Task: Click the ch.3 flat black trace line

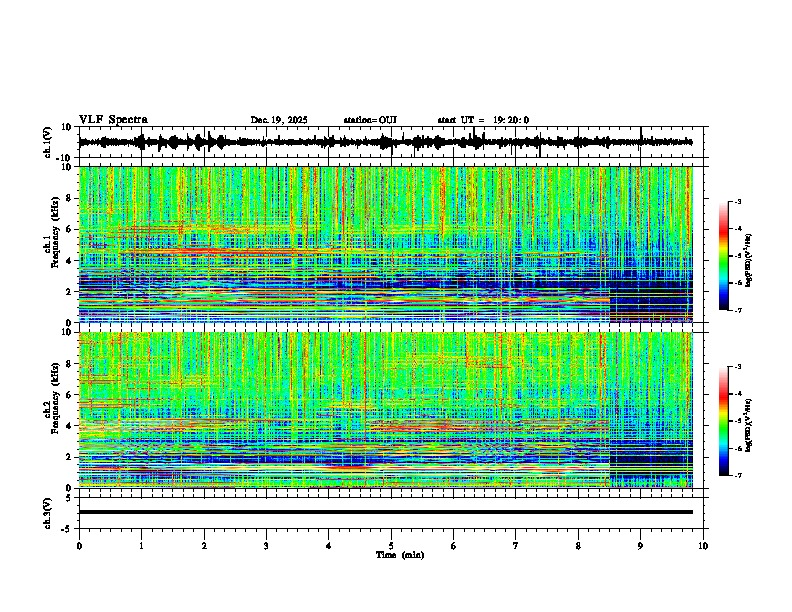Action: pyautogui.click(x=385, y=512)
